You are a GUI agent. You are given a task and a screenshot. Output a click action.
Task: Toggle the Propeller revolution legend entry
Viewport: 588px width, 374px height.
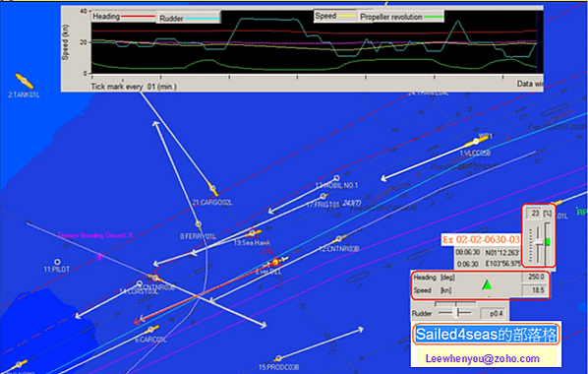click(x=401, y=17)
